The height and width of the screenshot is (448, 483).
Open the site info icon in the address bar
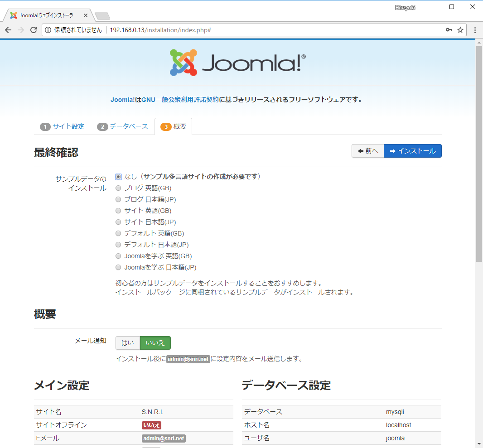(x=48, y=30)
